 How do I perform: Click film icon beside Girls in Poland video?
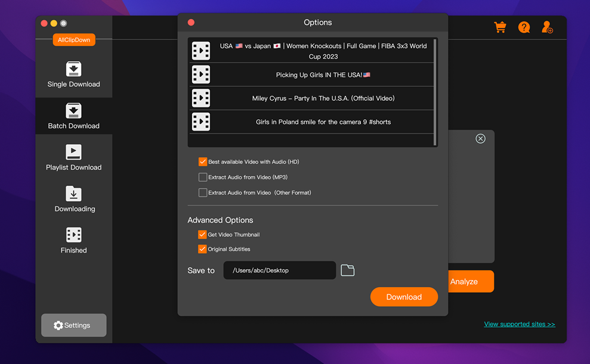pyautogui.click(x=201, y=122)
